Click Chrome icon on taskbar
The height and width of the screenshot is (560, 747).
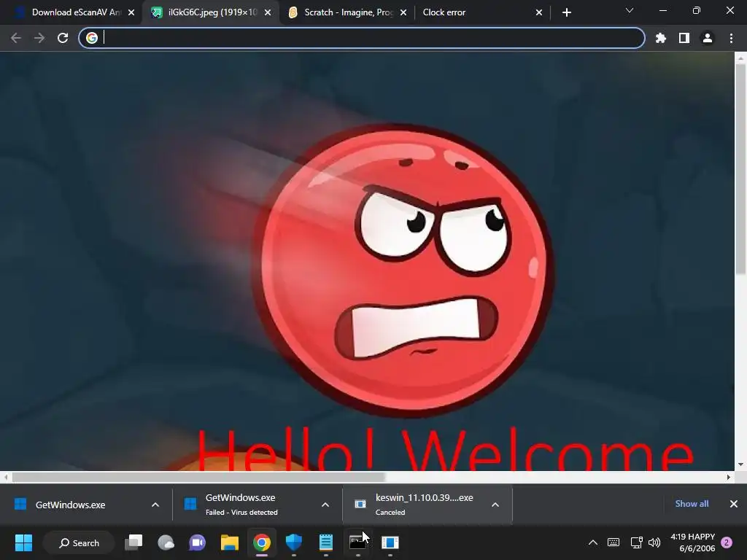click(x=262, y=542)
